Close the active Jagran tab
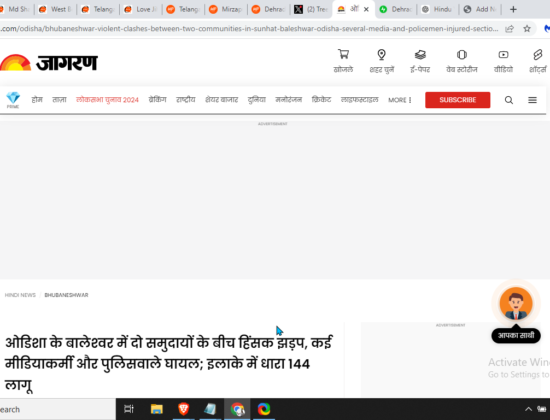Image resolution: width=550 pixels, height=420 pixels. click(x=366, y=9)
